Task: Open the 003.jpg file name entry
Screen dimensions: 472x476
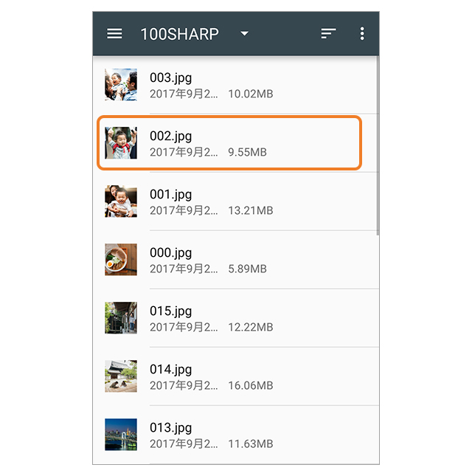Action: 171,78
